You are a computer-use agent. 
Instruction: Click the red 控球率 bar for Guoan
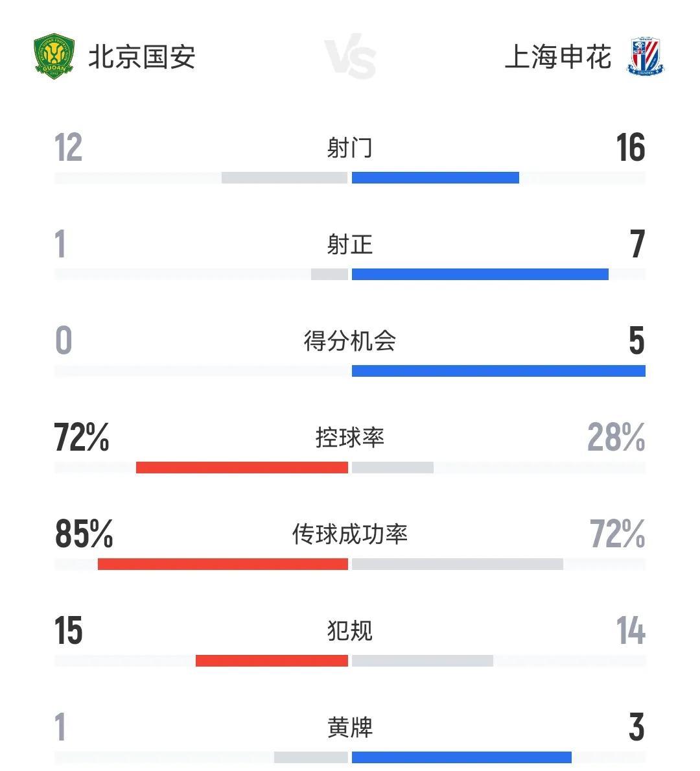(x=242, y=468)
